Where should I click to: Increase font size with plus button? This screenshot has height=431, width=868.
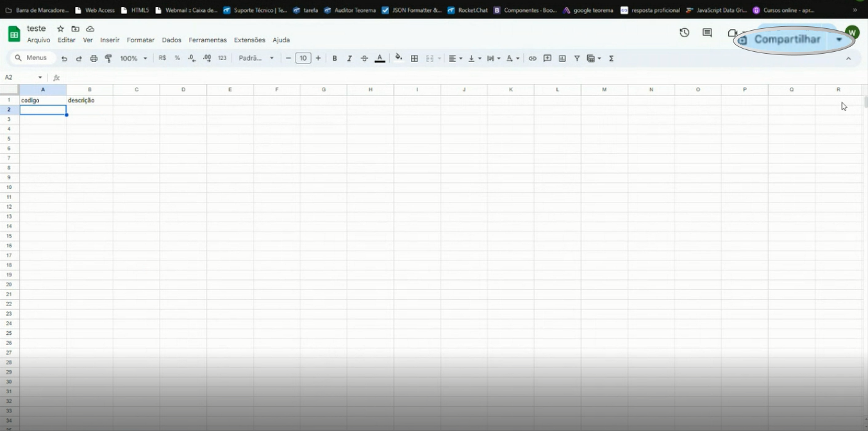tap(318, 58)
